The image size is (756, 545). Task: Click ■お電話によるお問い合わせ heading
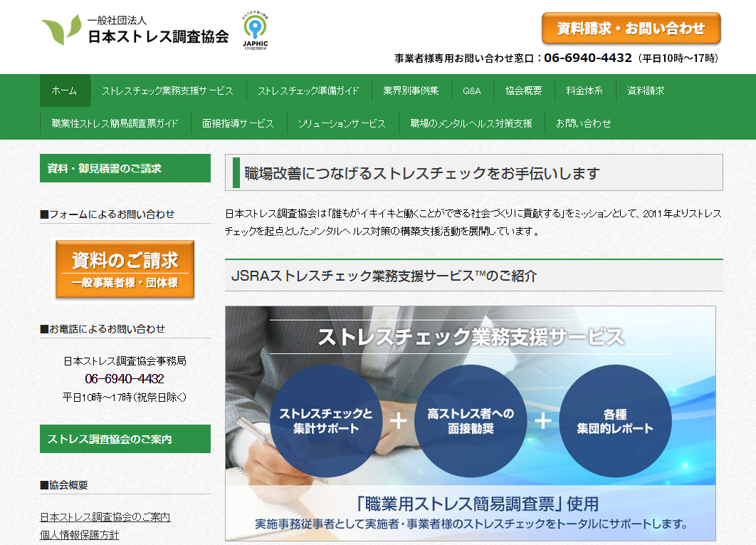pyautogui.click(x=103, y=328)
